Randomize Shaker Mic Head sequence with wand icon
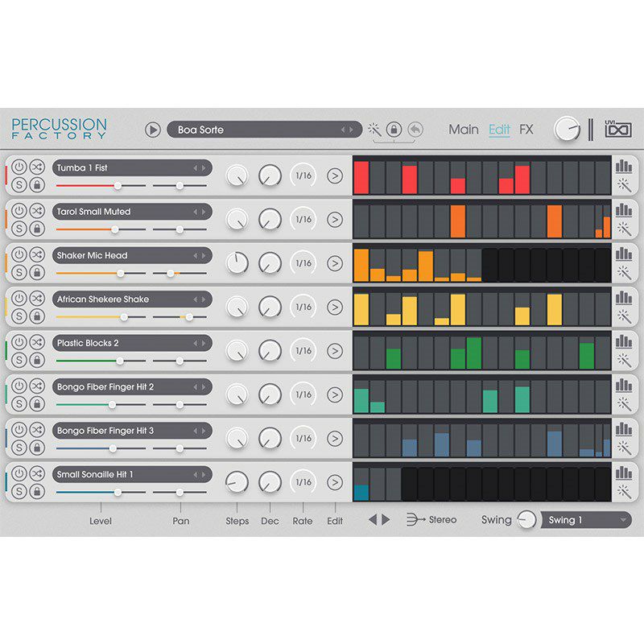Viewport: 644px width, 644px height. [x=625, y=273]
